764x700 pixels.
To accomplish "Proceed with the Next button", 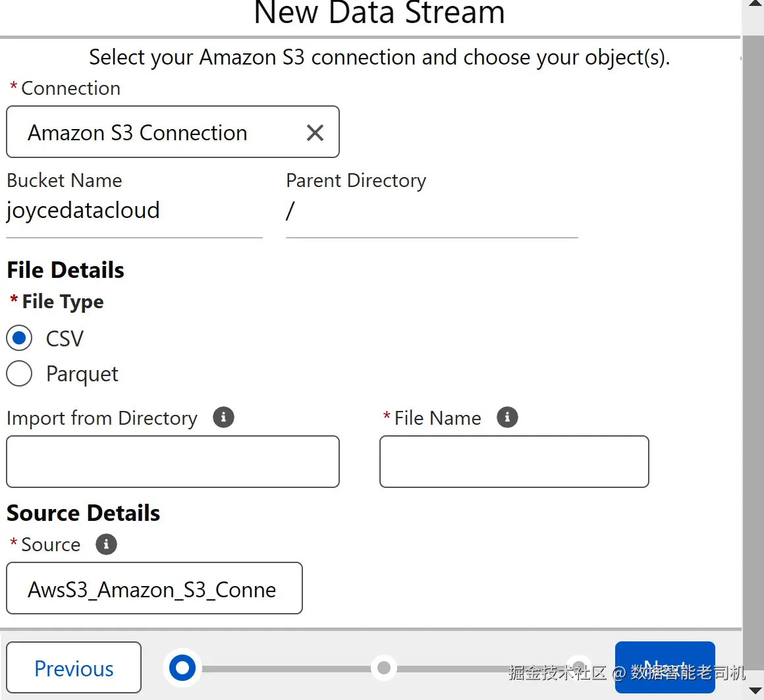I will click(665, 667).
